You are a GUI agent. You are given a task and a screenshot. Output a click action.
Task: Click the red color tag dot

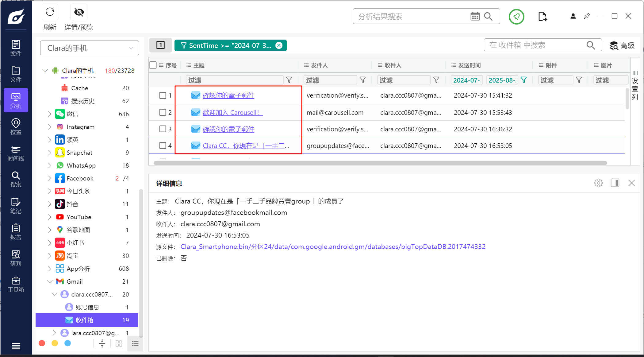point(42,343)
